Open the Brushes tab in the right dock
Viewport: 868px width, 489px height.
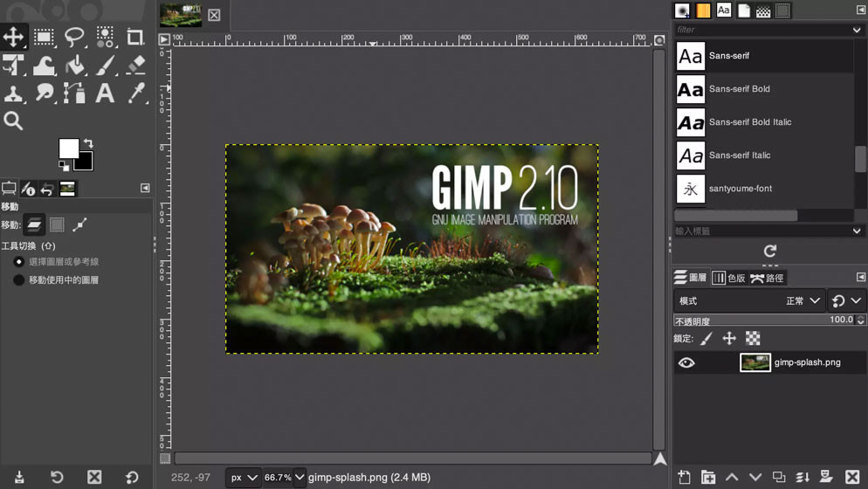coord(683,10)
